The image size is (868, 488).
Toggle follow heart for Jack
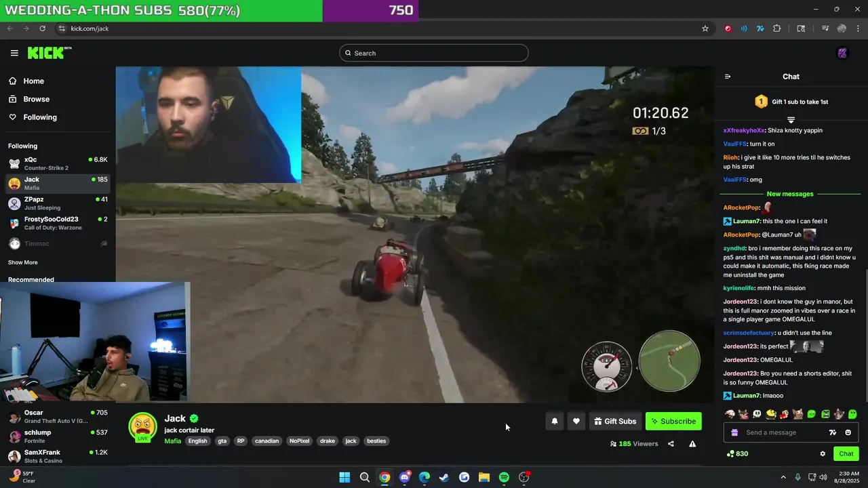[x=576, y=421]
